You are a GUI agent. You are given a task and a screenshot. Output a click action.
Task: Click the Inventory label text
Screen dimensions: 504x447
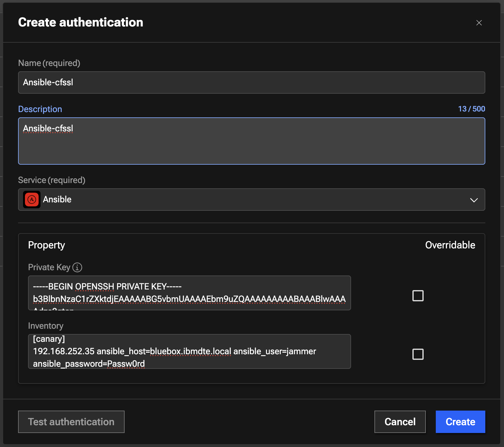(x=46, y=326)
